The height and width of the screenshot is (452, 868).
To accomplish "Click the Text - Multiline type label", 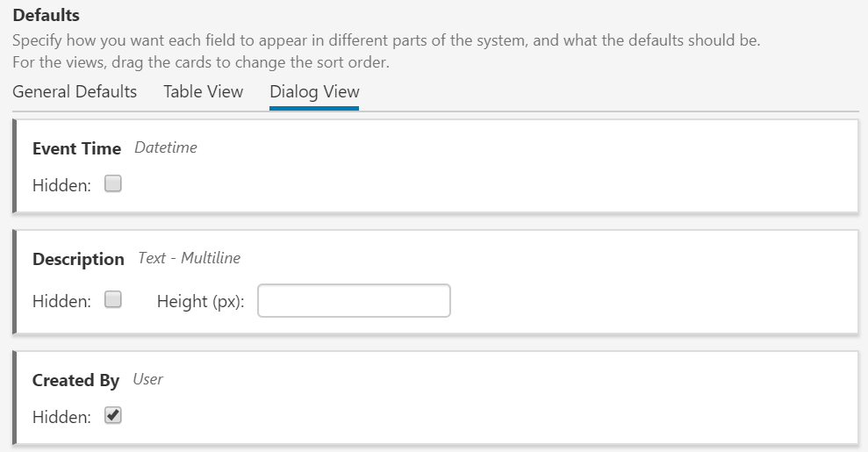I will (x=189, y=258).
